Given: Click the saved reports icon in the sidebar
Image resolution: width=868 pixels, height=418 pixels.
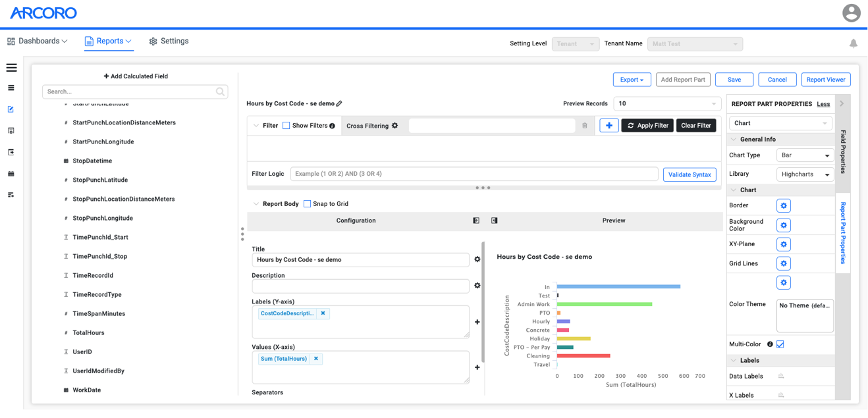Looking at the screenshot, I should coord(11,130).
